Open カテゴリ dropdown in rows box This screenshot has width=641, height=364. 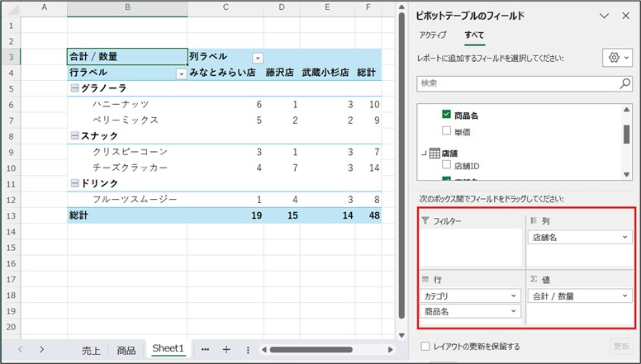514,295
